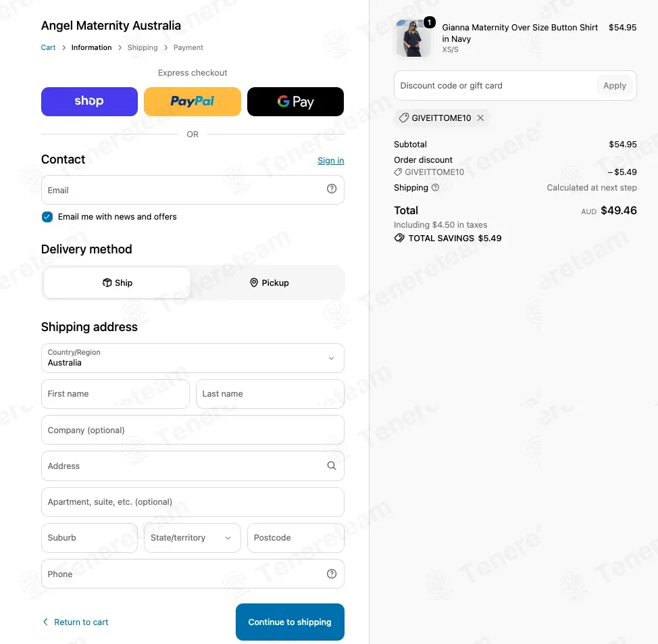Viewport: 658px width, 644px height.
Task: Click the Sign in link
Action: [x=330, y=160]
